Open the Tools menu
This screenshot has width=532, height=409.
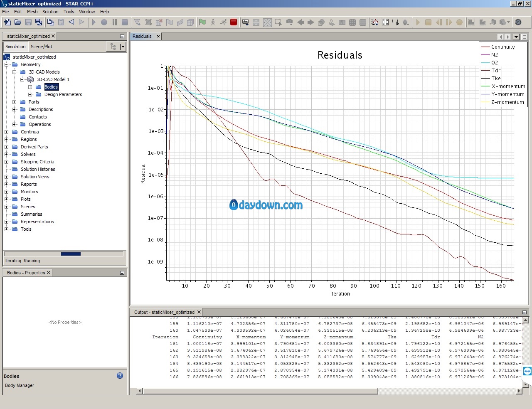click(69, 12)
